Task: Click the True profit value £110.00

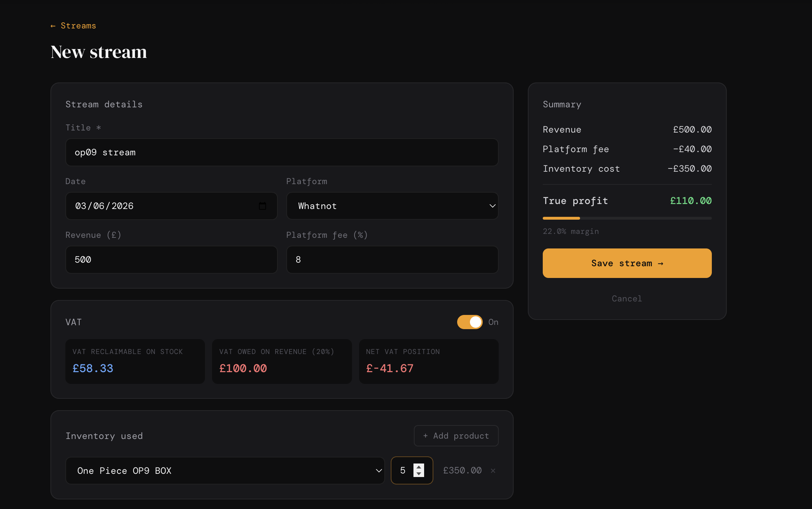Action: click(x=691, y=201)
